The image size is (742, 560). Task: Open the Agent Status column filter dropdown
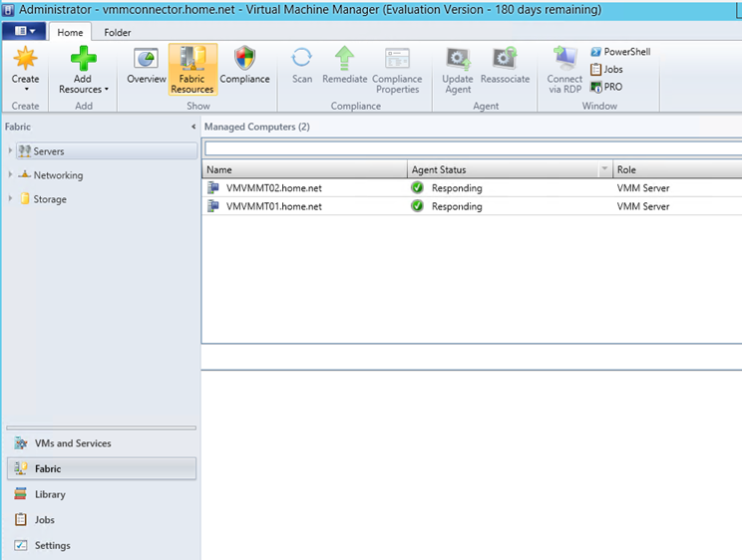[x=604, y=168]
